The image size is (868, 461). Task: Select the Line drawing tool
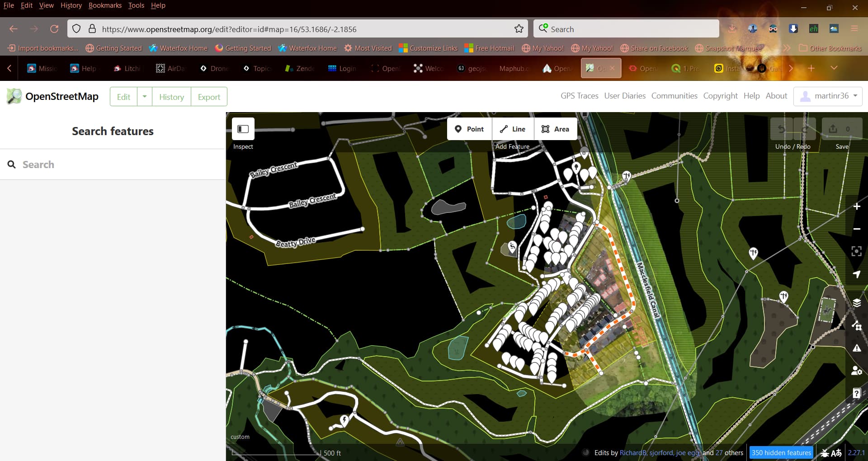click(513, 129)
